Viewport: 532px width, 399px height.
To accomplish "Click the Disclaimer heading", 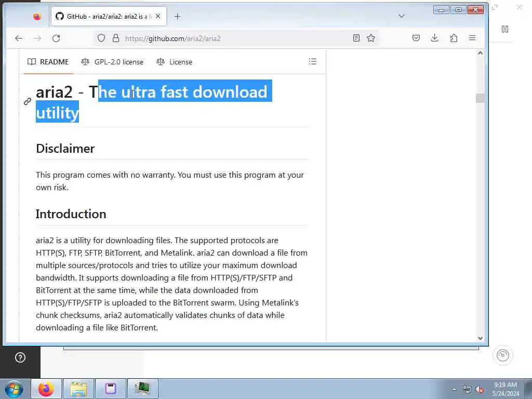I will tap(65, 148).
